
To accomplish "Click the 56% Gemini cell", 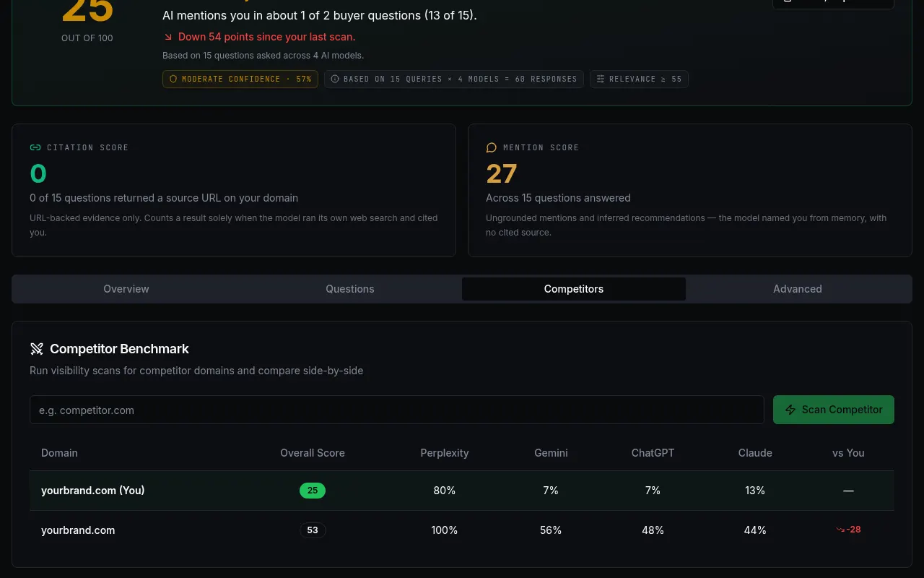I will click(x=551, y=530).
